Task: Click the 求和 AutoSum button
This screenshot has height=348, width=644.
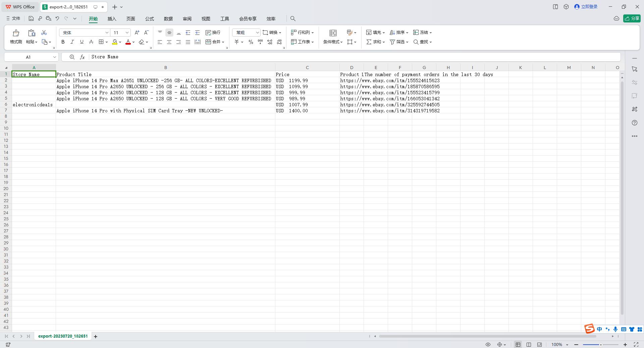Action: (x=375, y=42)
